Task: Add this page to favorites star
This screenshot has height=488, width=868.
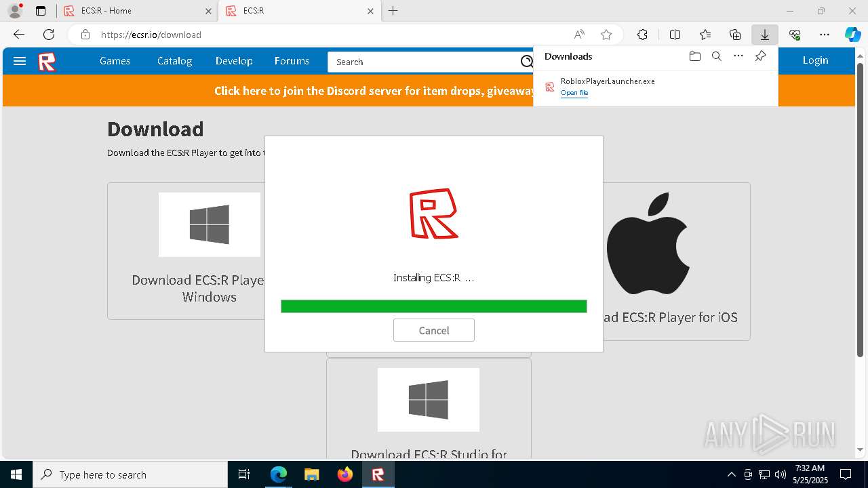Action: pyautogui.click(x=606, y=35)
